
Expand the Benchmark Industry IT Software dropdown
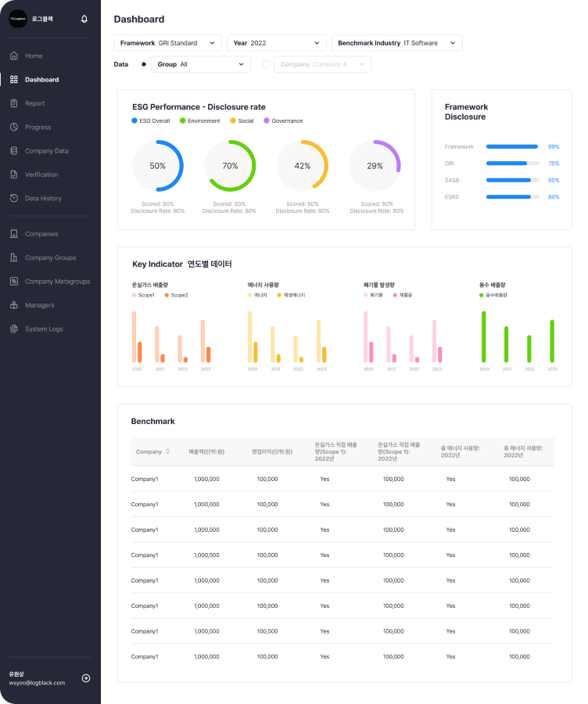coord(396,43)
